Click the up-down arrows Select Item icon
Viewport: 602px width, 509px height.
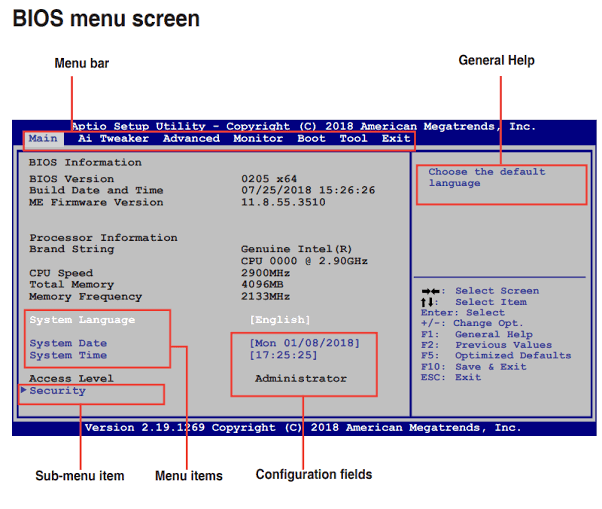[427, 302]
